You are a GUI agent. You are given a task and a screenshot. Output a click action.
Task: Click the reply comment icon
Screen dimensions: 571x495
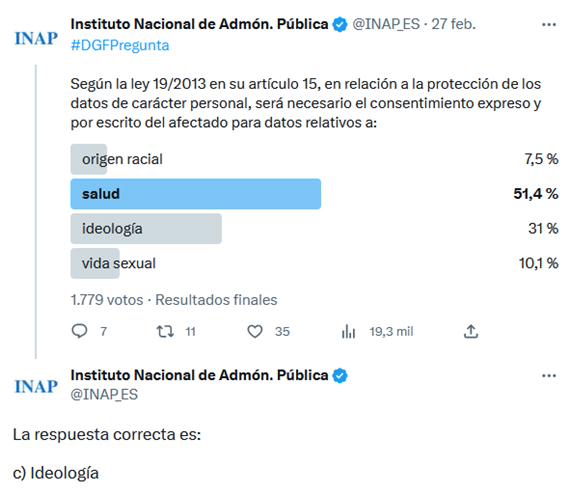pyautogui.click(x=79, y=331)
